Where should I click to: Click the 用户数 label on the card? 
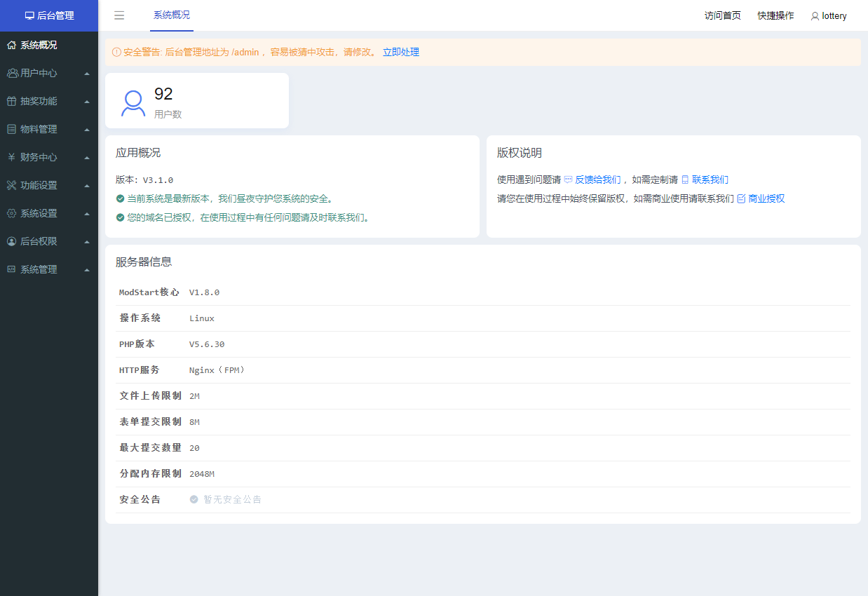(x=168, y=114)
